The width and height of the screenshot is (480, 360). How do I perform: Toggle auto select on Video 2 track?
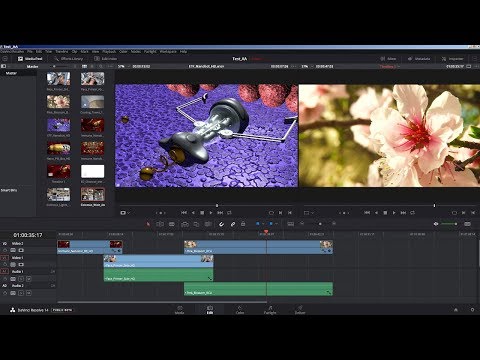point(13,250)
